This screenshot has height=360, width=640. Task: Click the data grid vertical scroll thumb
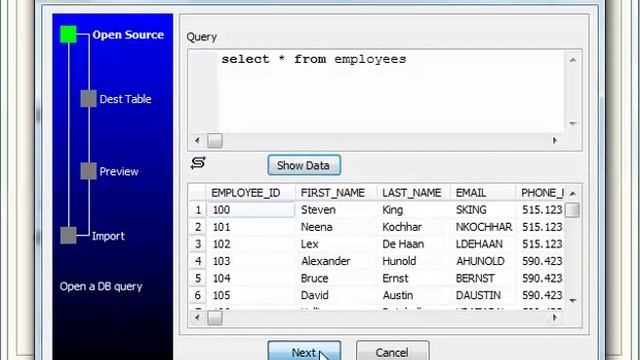573,210
